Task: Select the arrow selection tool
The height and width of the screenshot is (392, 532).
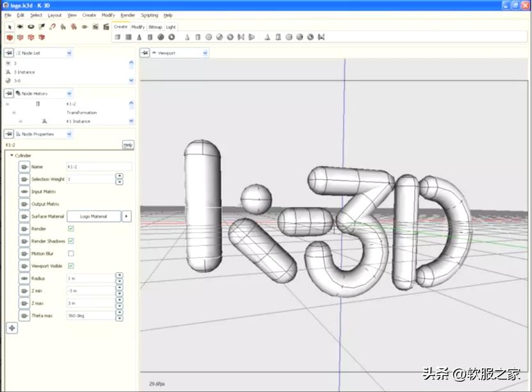Action: 9,27
